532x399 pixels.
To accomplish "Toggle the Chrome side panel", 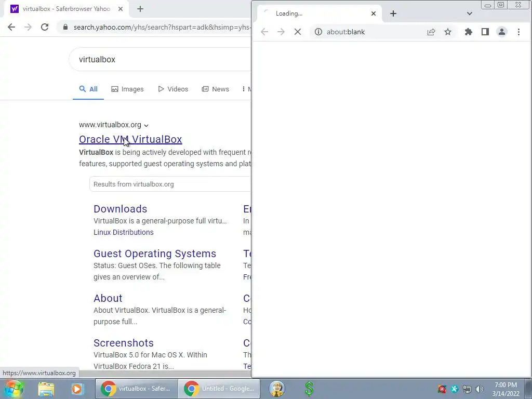I will (485, 32).
